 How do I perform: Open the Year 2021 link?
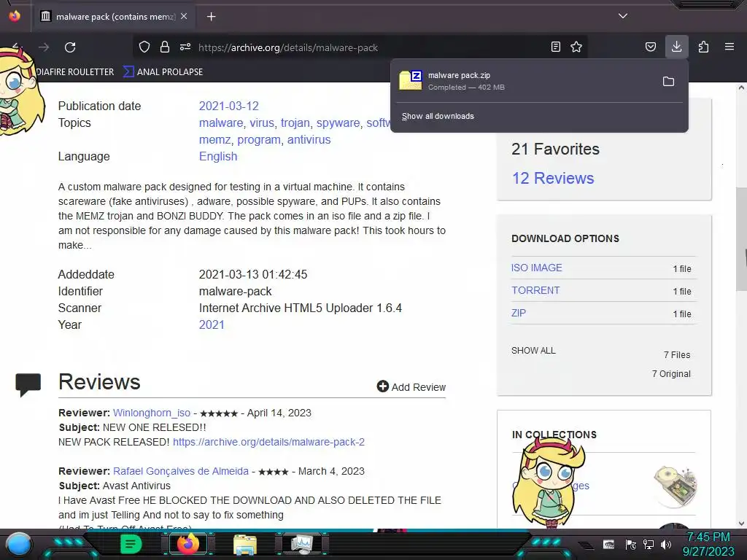pos(212,324)
